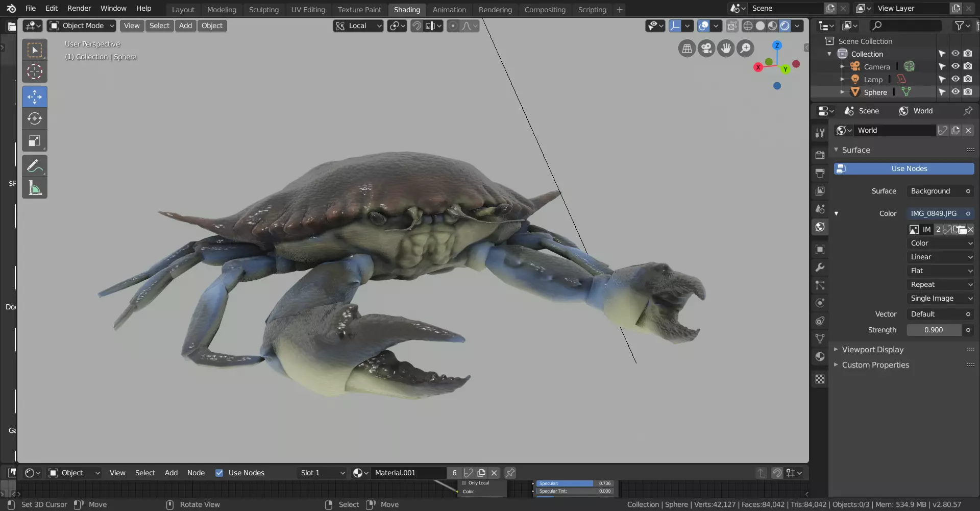
Task: Click the pan view hand icon
Action: point(726,48)
